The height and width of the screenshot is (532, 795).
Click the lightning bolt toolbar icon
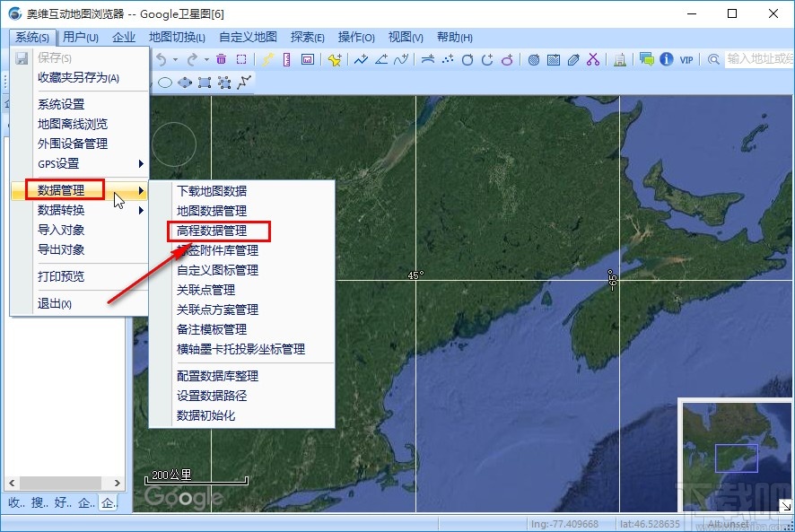[267, 59]
